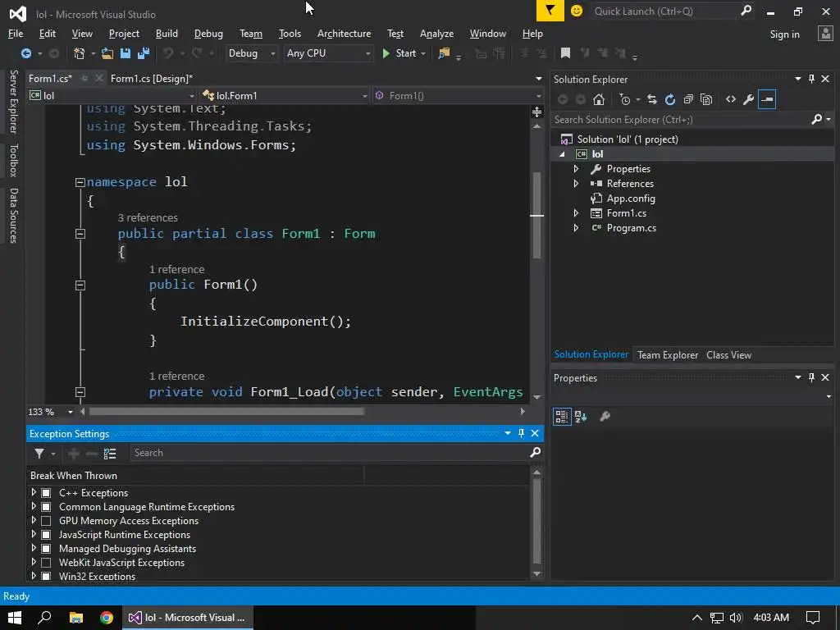Click taskbar search magnifier icon
840x630 pixels.
point(45,617)
